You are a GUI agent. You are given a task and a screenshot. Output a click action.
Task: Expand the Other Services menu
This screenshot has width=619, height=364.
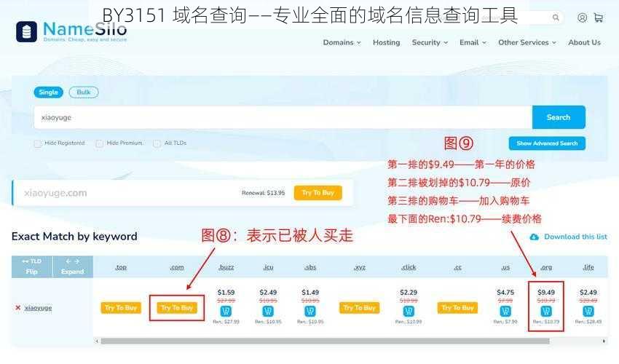tap(527, 43)
